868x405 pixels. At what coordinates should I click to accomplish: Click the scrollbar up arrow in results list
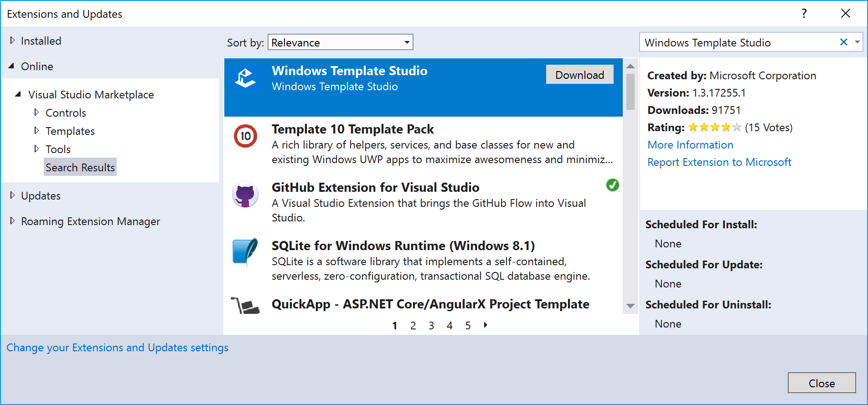click(x=630, y=66)
